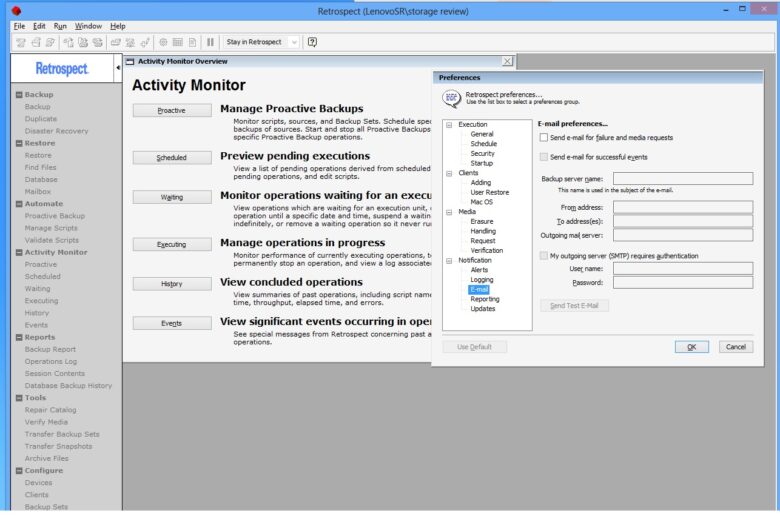Open the Edit menu
Screen dimensions: 780x516
coord(39,26)
